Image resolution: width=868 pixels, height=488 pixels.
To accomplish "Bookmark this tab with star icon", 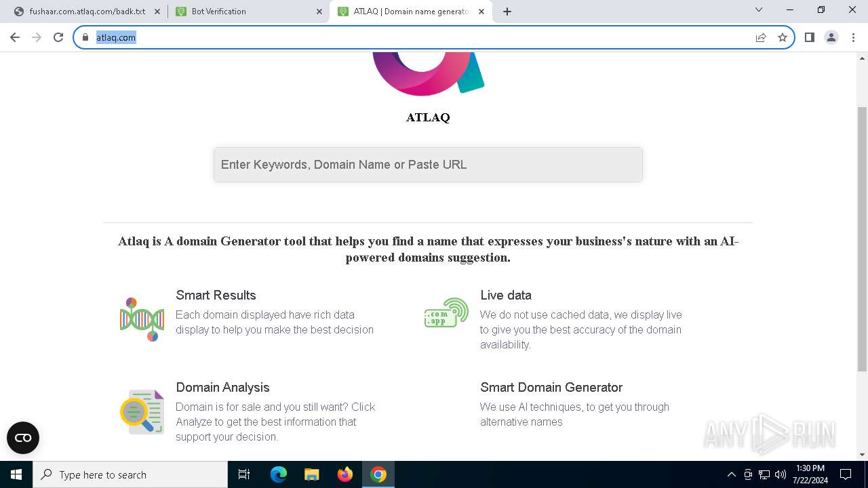I will point(783,37).
